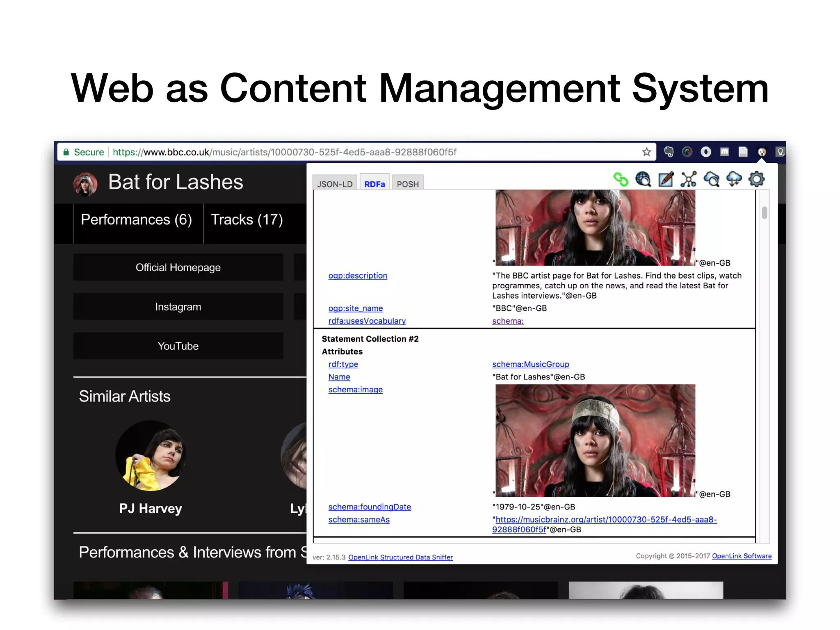Click the PJ Harvey similar artist thumbnail
Viewport: 840px width, 630px height.
click(151, 456)
